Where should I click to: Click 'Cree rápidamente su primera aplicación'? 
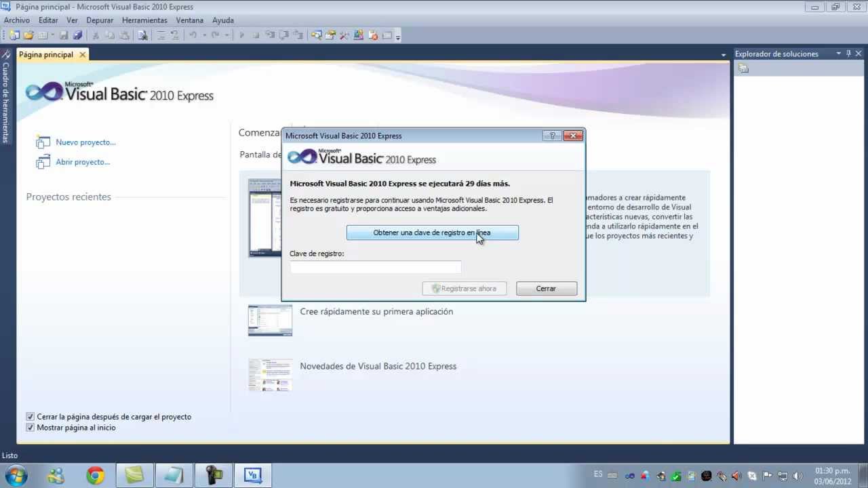[376, 312]
